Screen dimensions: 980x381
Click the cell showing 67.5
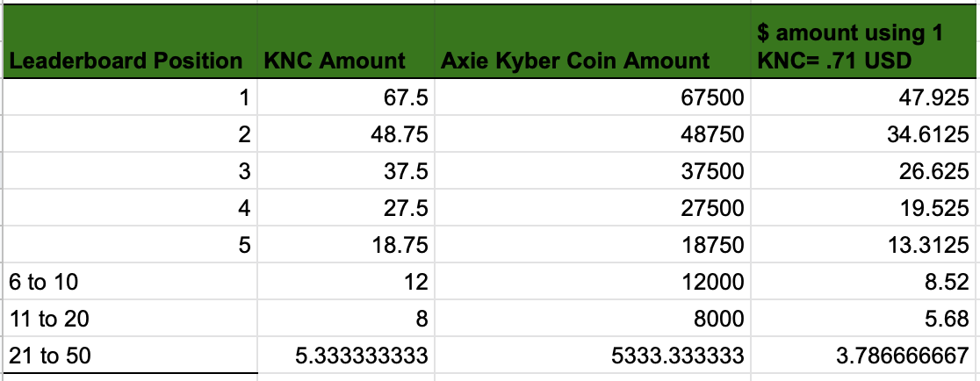point(346,97)
